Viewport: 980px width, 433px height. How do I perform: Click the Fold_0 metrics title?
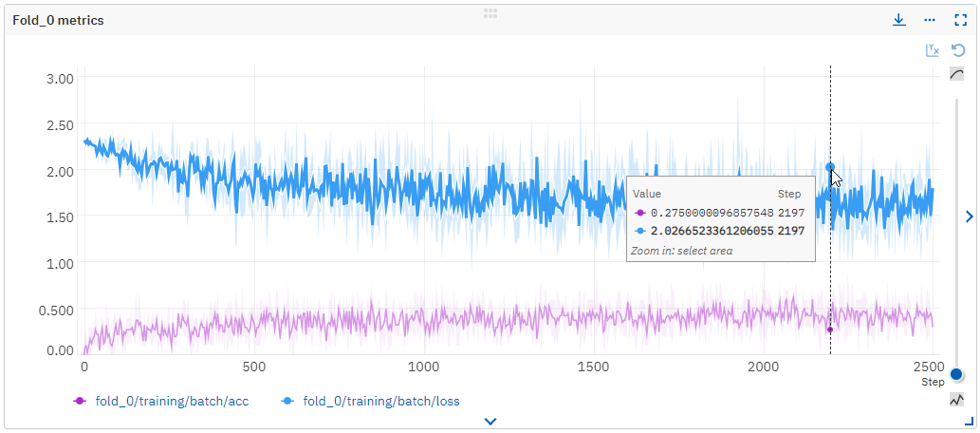coord(58,21)
